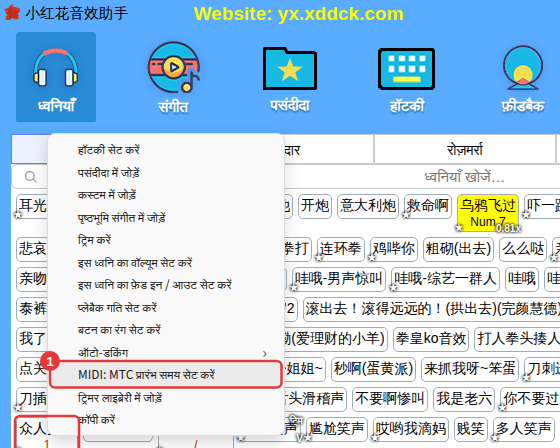Open the पसंदीदा star folder
Screen dimensions: 560x448
290,79
